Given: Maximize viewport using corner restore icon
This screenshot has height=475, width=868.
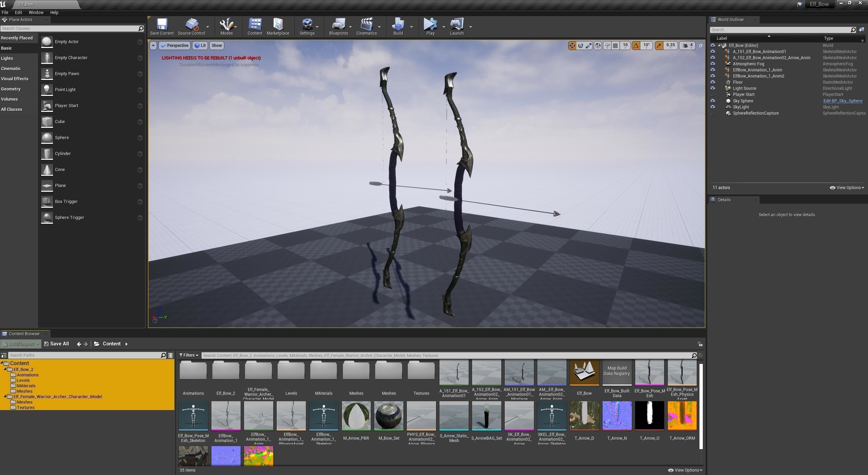Looking at the screenshot, I should point(700,45).
